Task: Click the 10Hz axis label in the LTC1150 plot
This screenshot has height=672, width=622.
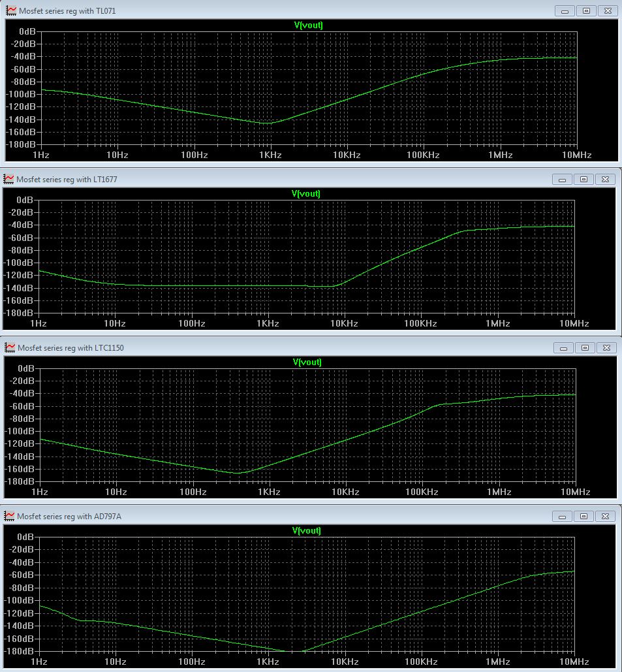Action: pyautogui.click(x=116, y=492)
